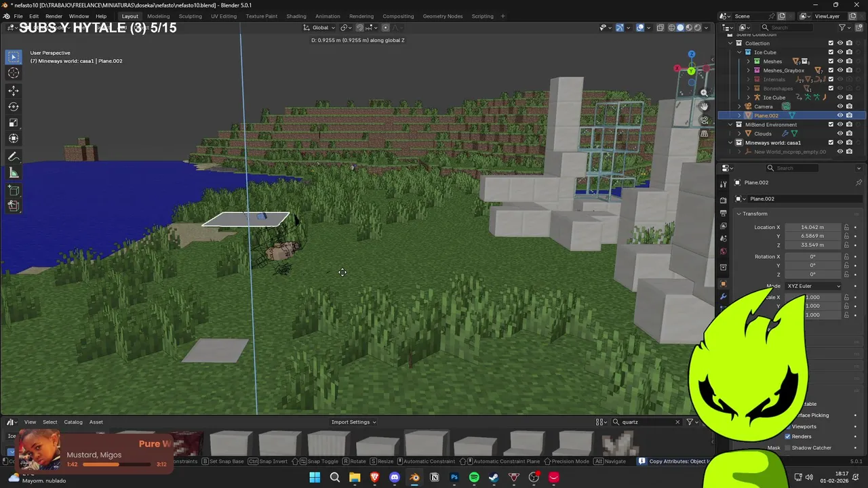Hide Meshes collection with eye icon

click(840, 61)
